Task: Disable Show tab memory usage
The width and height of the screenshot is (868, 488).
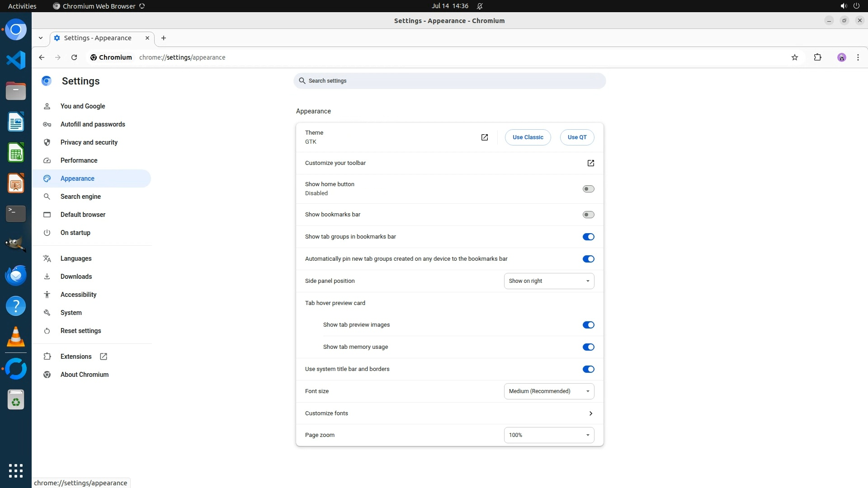Action: (x=588, y=347)
